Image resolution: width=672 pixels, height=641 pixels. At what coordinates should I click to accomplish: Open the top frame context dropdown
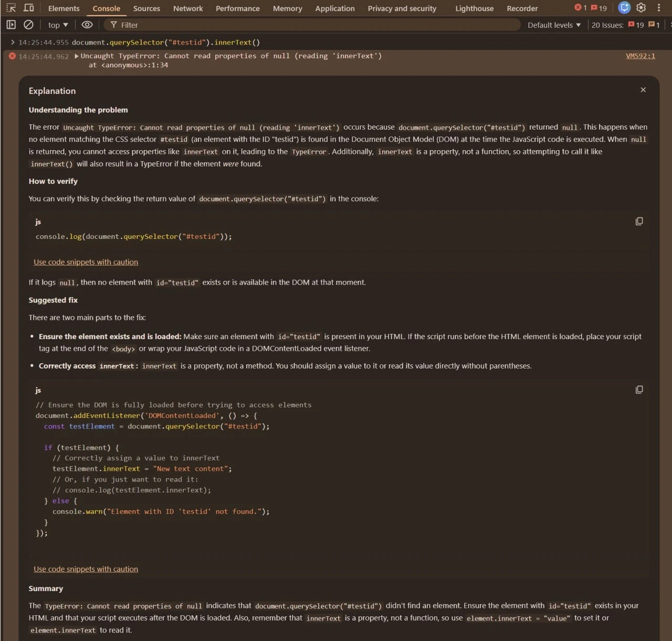click(57, 25)
